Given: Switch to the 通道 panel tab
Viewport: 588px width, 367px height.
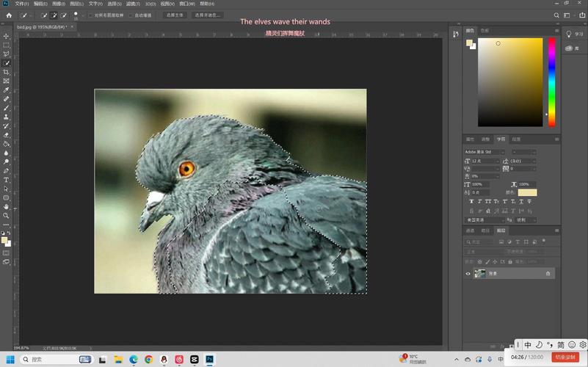Looking at the screenshot, I should pyautogui.click(x=471, y=230).
